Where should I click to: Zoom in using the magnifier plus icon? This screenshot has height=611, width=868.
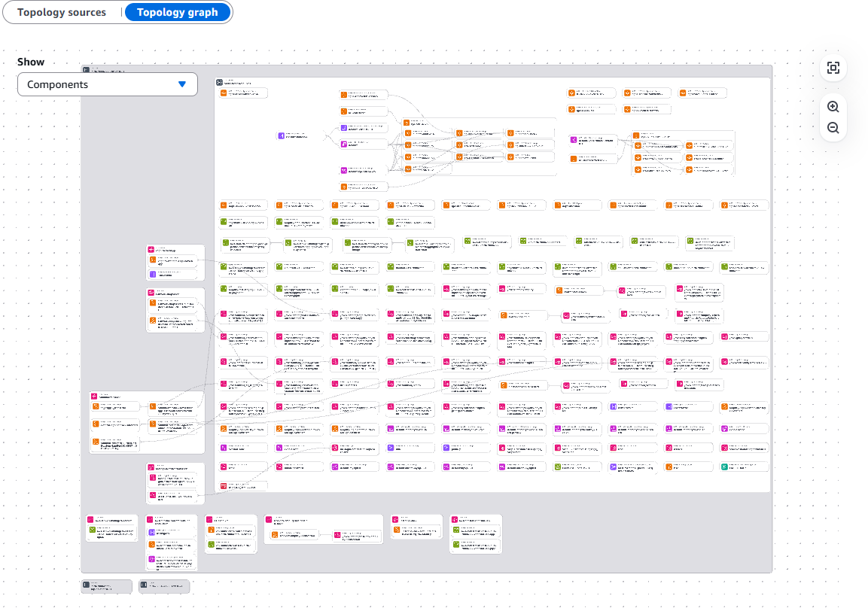(x=833, y=107)
